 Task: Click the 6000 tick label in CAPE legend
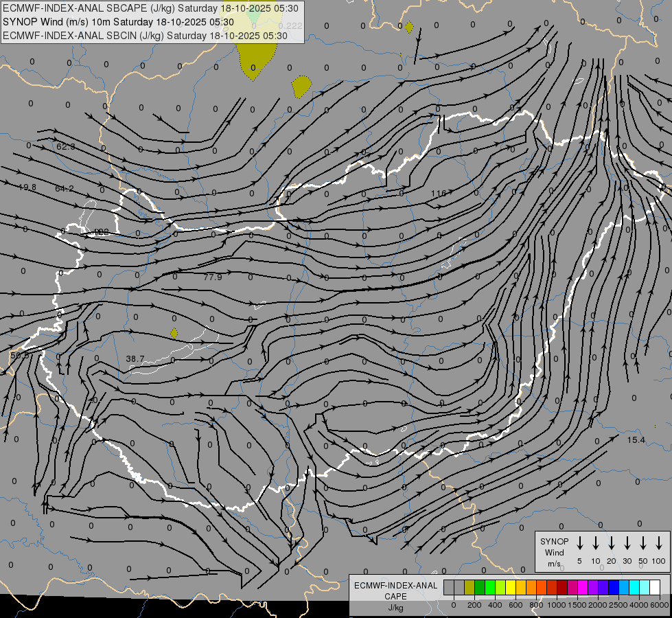(659, 605)
